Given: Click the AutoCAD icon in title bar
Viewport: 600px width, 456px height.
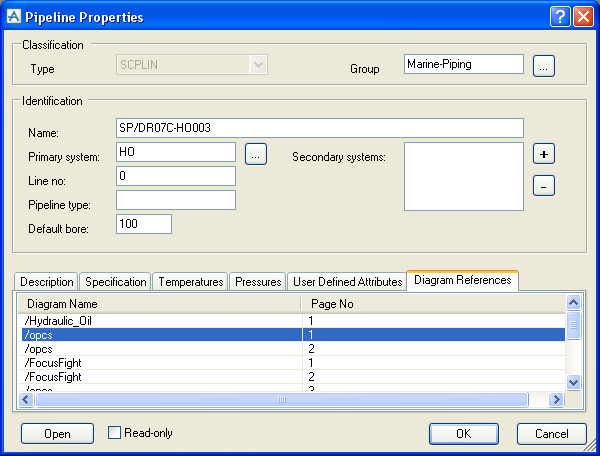Looking at the screenshot, I should click(14, 17).
